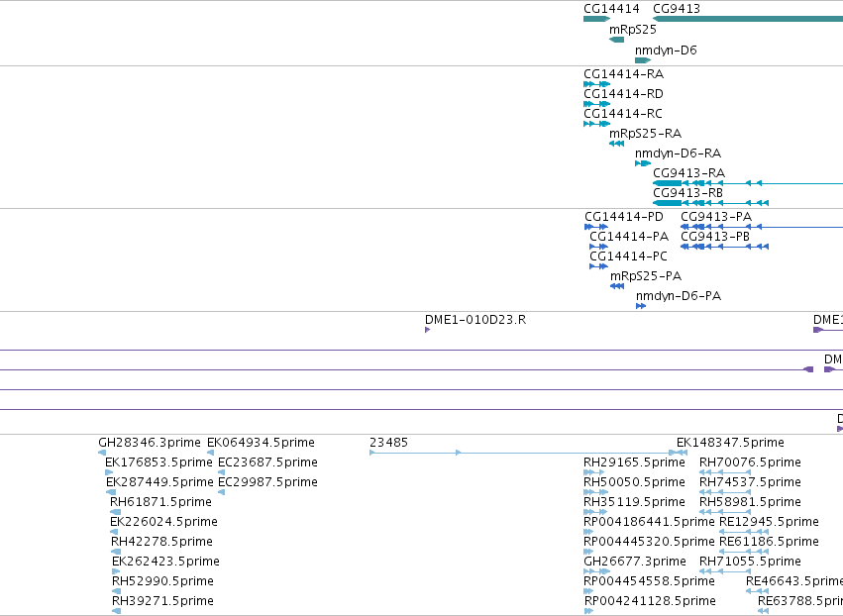Click the GH28346.3prime EST label

tap(150, 443)
